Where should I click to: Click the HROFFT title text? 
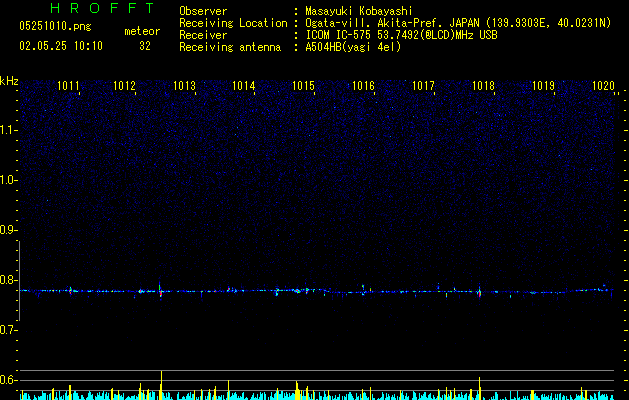(x=103, y=8)
